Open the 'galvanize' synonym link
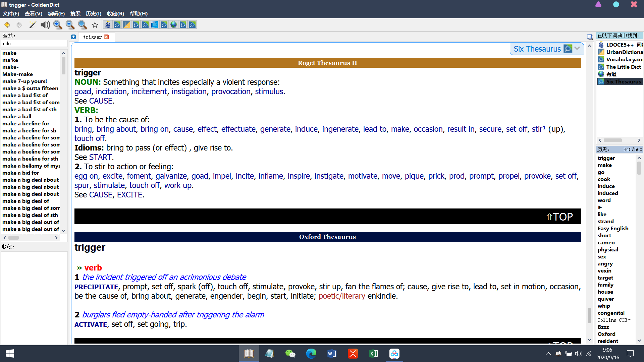This screenshot has width=644, height=362. pos(171,176)
